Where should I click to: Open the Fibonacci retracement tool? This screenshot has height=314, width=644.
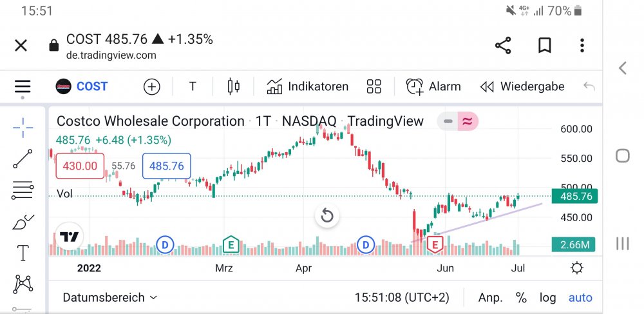point(23,190)
